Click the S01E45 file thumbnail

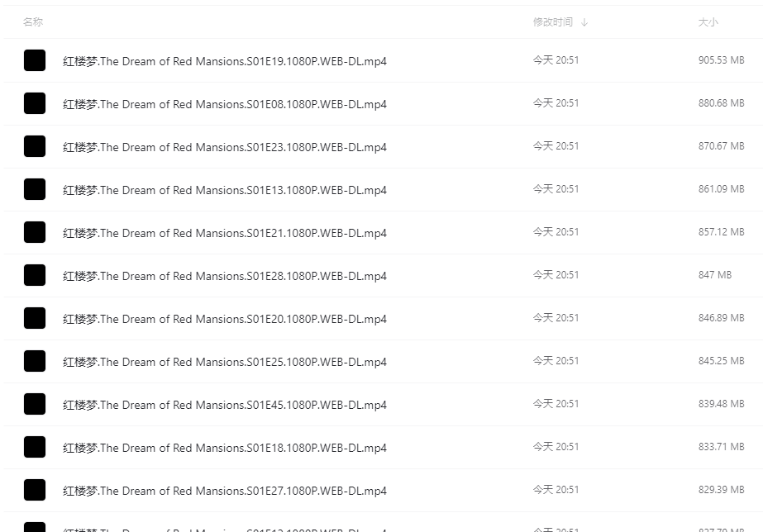coord(35,404)
